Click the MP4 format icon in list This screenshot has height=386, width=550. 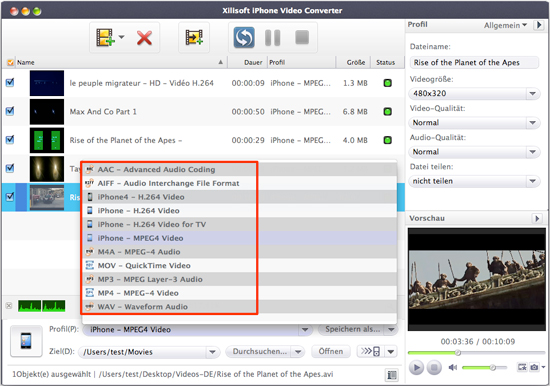pos(90,293)
